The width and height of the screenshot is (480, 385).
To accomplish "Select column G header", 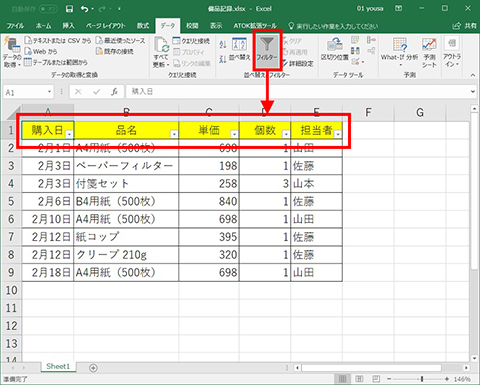I will 420,112.
